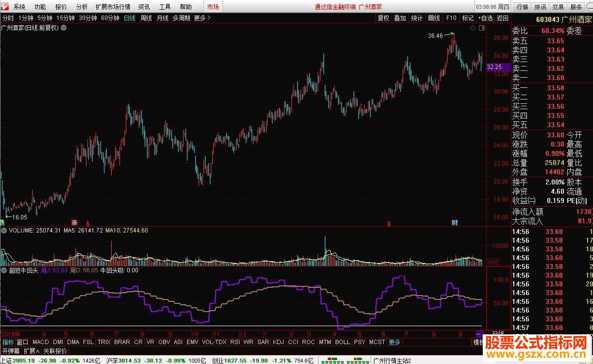This screenshot has width=593, height=364.
Task: Apply the VOL-TDX indicator
Action: coord(214,342)
